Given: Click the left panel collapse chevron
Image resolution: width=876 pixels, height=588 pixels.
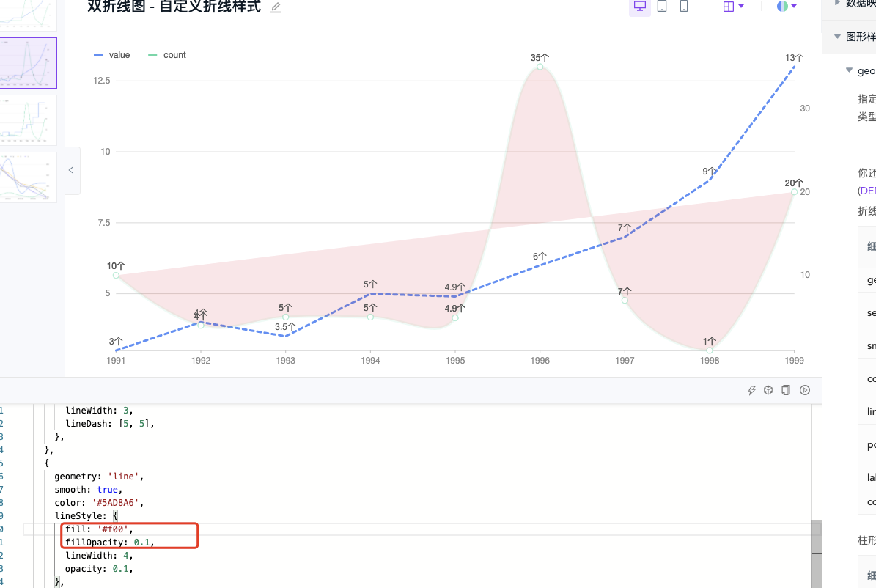Looking at the screenshot, I should (70, 170).
